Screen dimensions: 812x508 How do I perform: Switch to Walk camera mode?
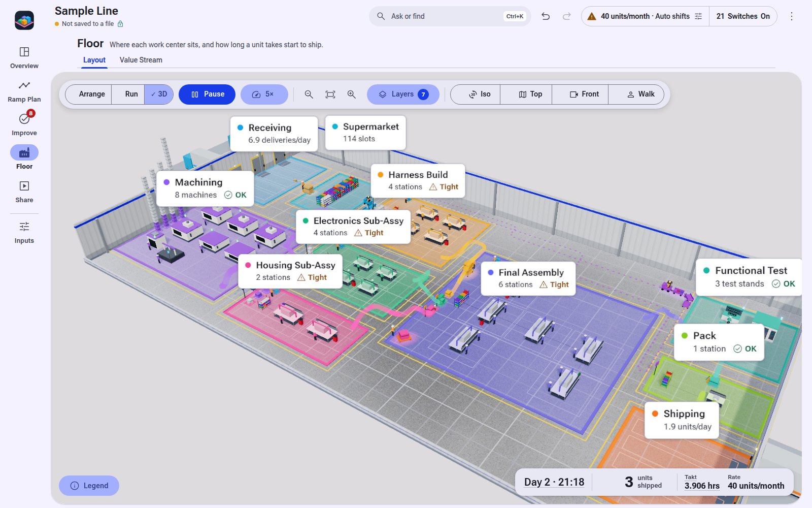636,94
